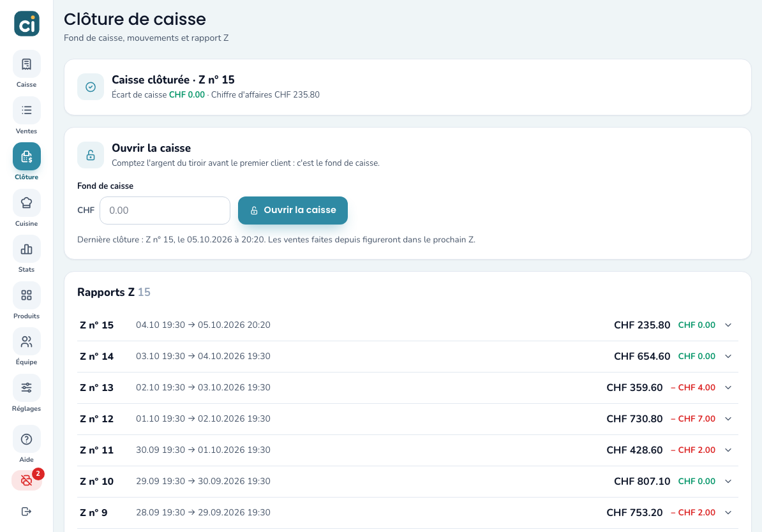Expand the Z n° 15 report chevron

click(x=728, y=325)
